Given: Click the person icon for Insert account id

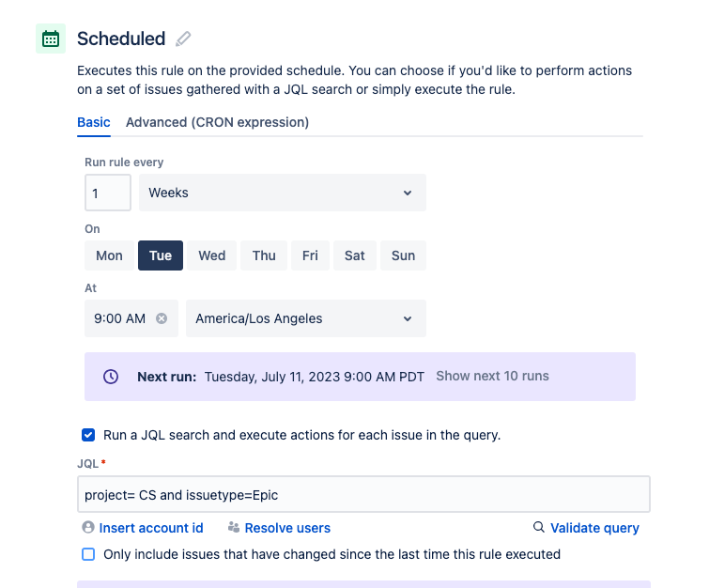Looking at the screenshot, I should [x=88, y=527].
